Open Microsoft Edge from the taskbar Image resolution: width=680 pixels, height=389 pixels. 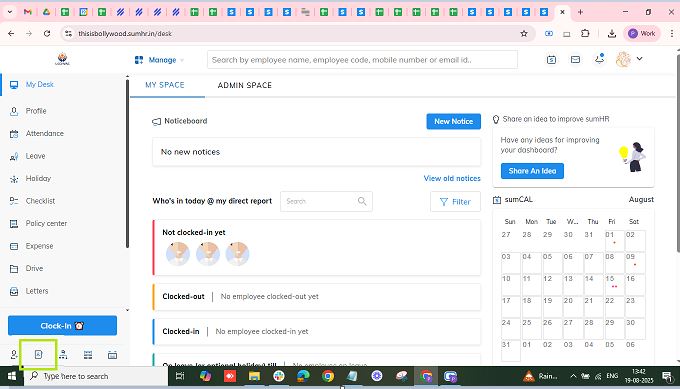[x=303, y=376]
